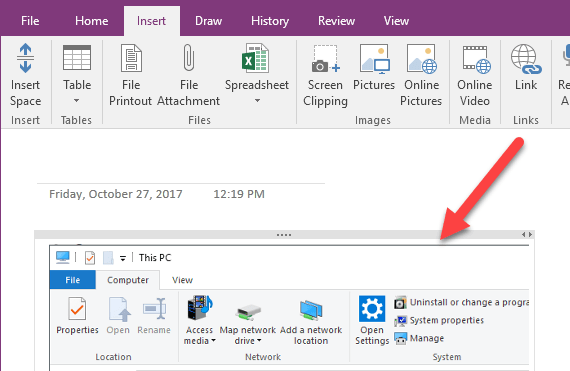Click the page date Friday, October 27, 2017
The width and height of the screenshot is (570, 371).
pyautogui.click(x=116, y=194)
